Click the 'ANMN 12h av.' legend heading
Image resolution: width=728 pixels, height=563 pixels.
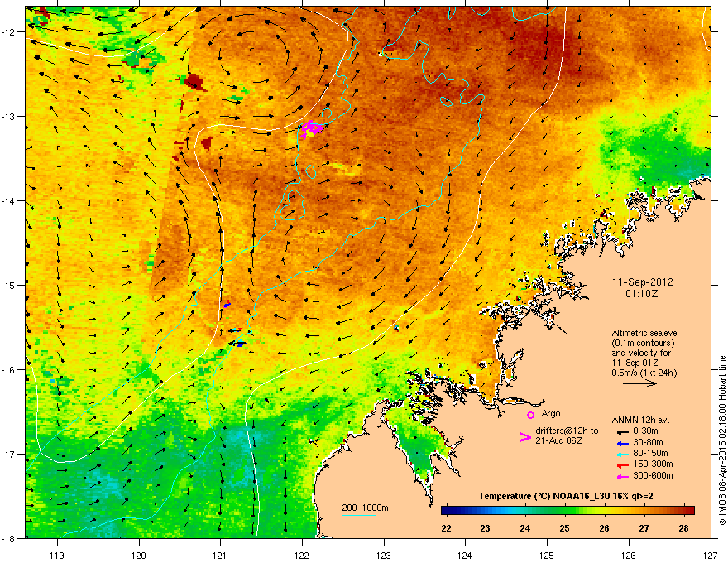(640, 420)
